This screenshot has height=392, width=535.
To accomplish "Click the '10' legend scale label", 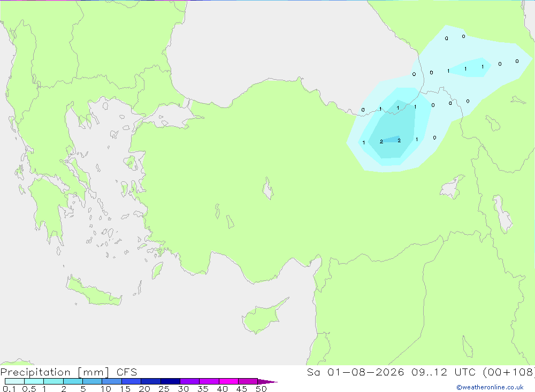I will pos(106,389).
